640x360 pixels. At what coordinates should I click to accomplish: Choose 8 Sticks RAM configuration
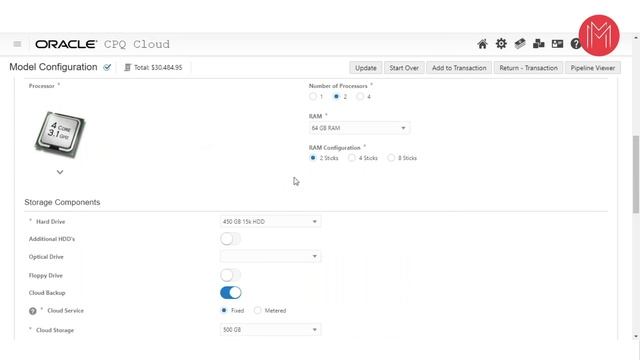click(391, 158)
